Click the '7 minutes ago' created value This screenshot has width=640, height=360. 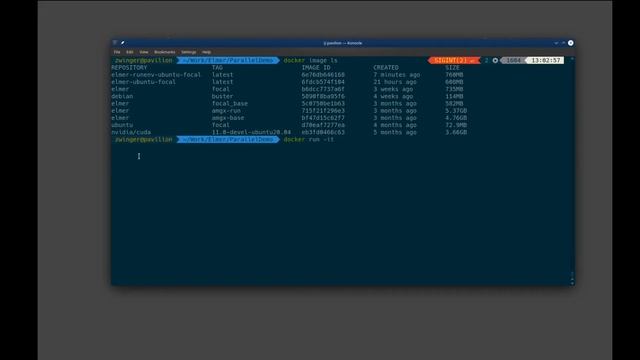[396, 75]
